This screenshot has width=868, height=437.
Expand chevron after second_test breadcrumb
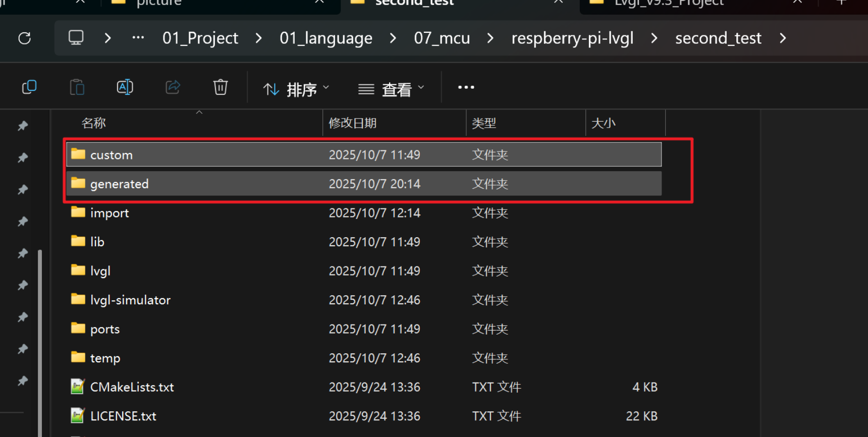783,38
